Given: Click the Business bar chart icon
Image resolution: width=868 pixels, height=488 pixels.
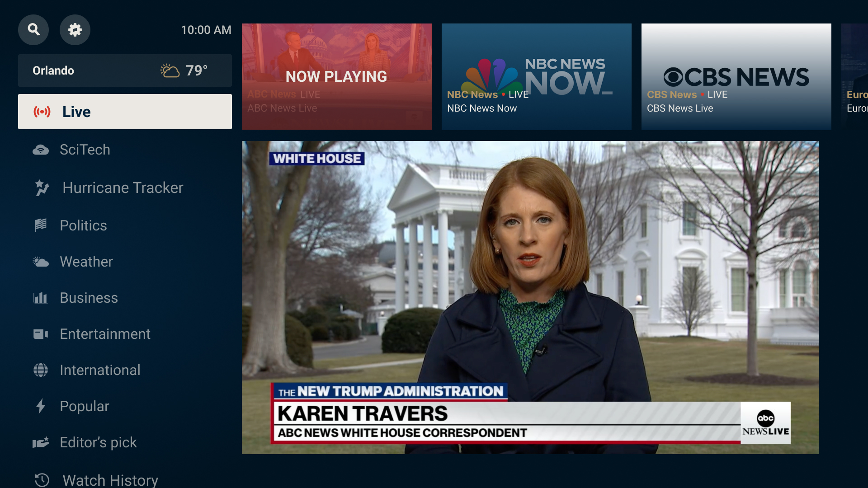Looking at the screenshot, I should point(41,298).
